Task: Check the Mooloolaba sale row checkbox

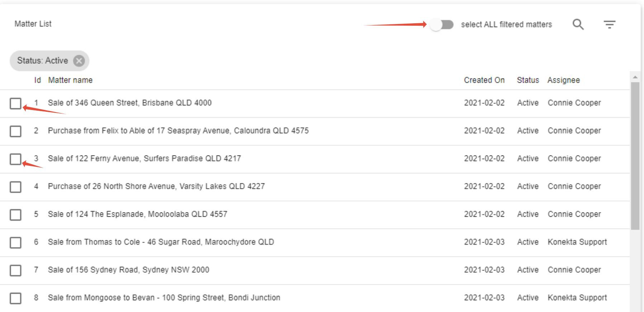Action: click(x=15, y=215)
